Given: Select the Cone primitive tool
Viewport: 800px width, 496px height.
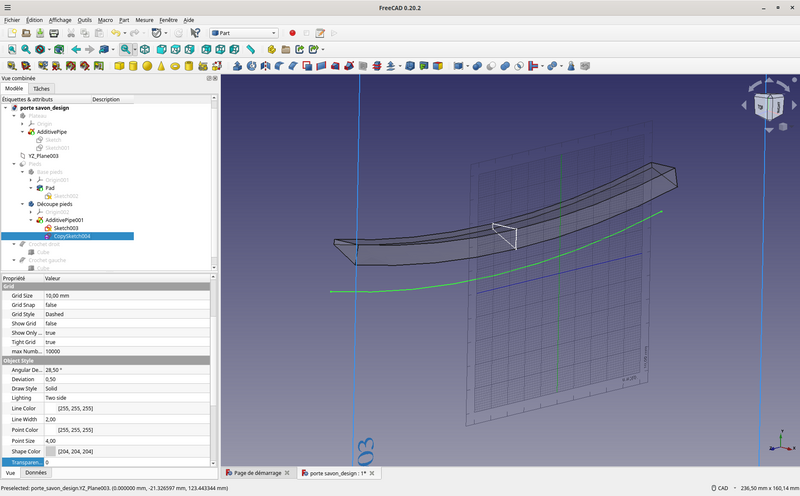Looking at the screenshot, I should [x=161, y=66].
